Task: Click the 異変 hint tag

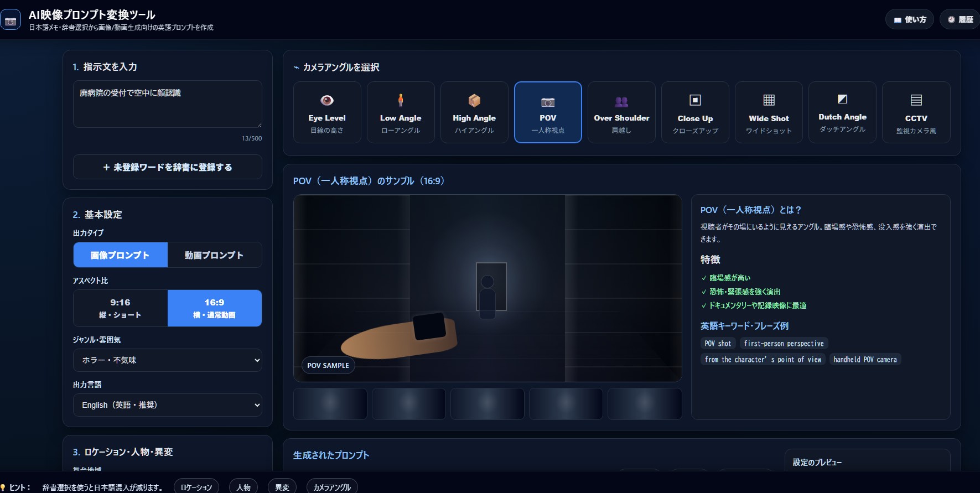Action: 282,487
